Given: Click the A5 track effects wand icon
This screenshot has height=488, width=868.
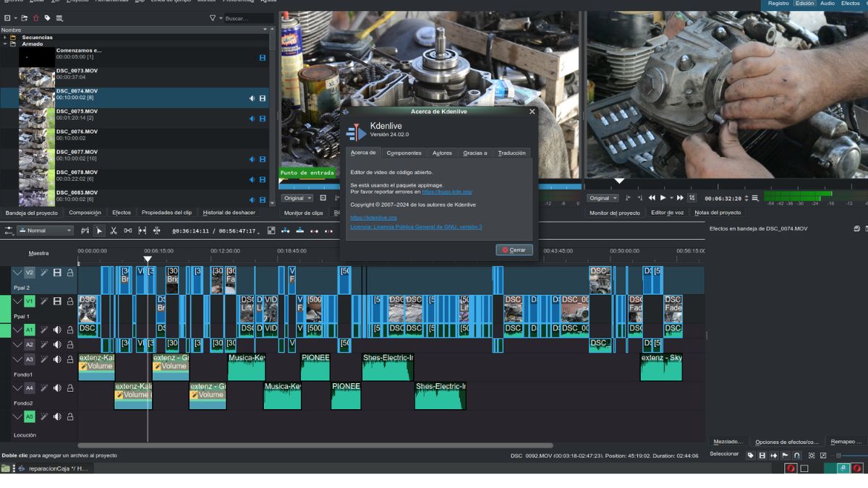Looking at the screenshot, I should (45, 416).
